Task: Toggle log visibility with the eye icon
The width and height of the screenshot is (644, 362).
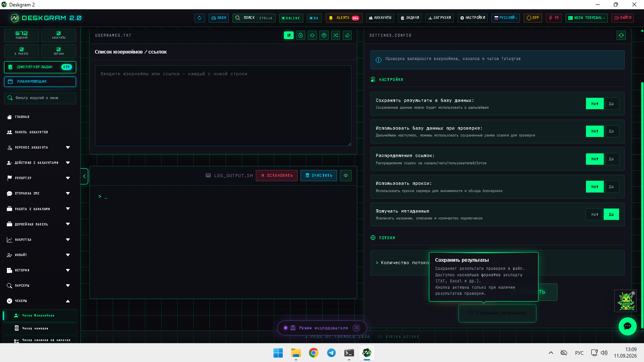Action: pos(346,176)
